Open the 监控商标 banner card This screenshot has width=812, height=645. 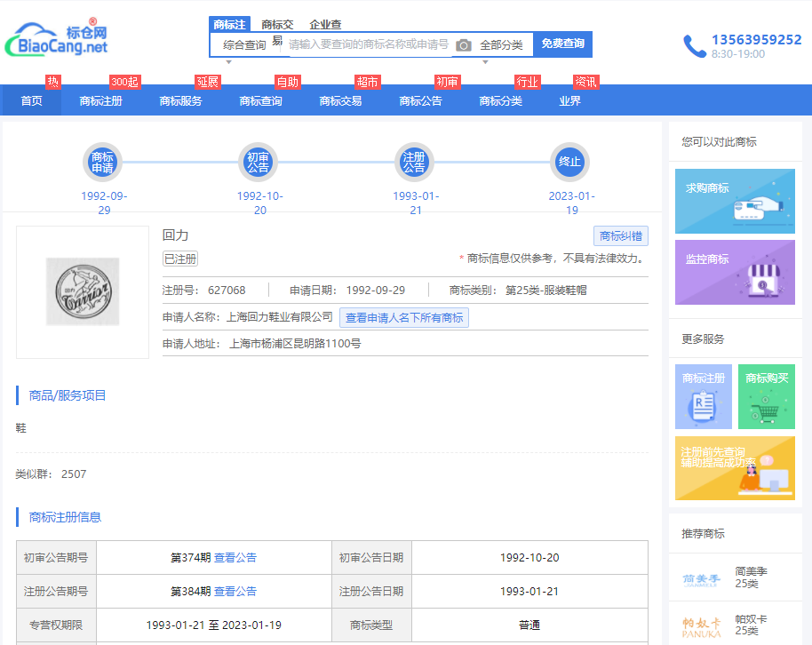point(735,272)
